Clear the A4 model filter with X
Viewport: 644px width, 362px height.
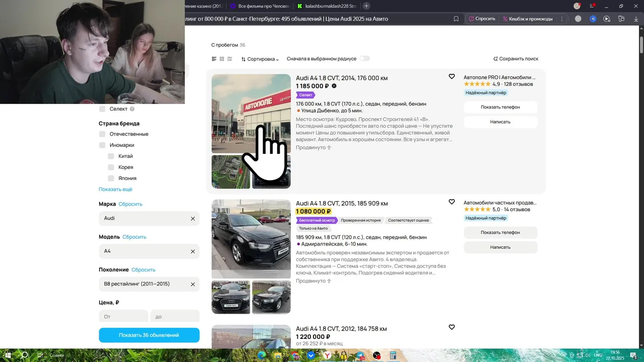pos(193,251)
